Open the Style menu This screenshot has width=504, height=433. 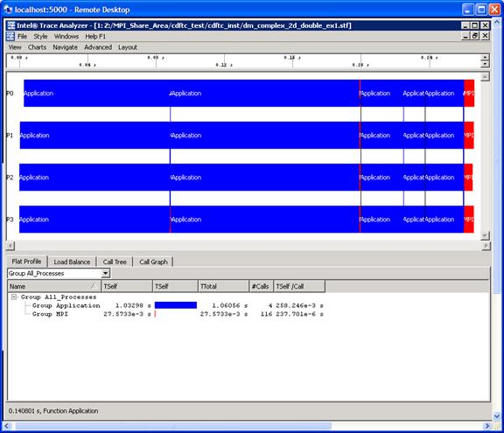pos(40,36)
